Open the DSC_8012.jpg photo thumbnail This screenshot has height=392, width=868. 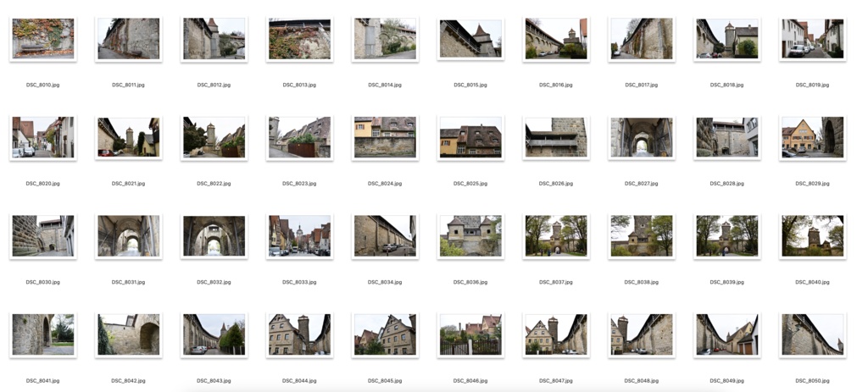(214, 39)
